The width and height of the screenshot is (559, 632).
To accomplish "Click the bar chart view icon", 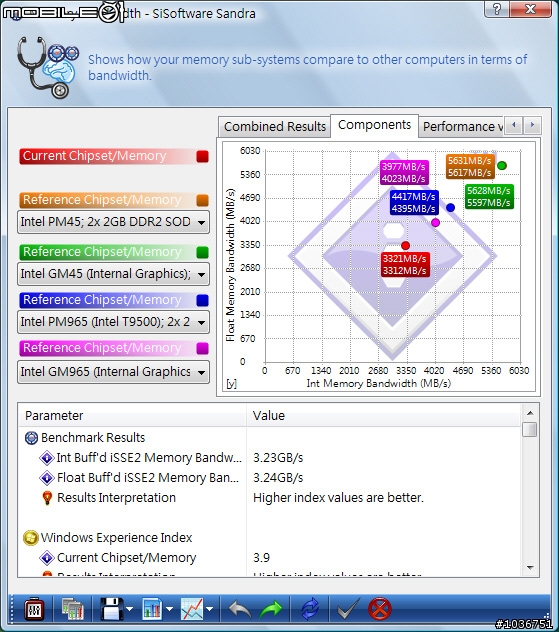I will [152, 609].
